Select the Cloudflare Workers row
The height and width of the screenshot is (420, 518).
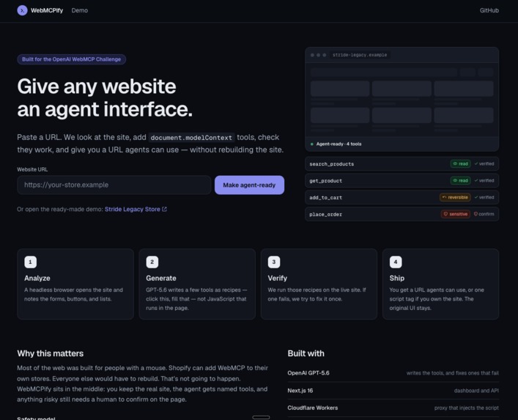tap(393, 408)
